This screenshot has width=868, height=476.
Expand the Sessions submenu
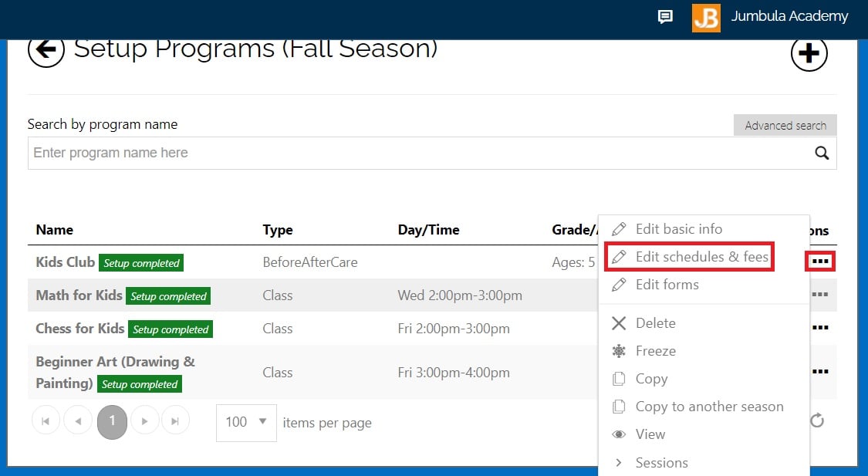tap(661, 462)
